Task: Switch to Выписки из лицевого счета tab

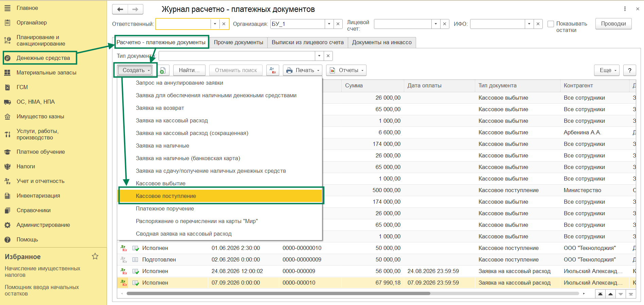Action: 308,43
